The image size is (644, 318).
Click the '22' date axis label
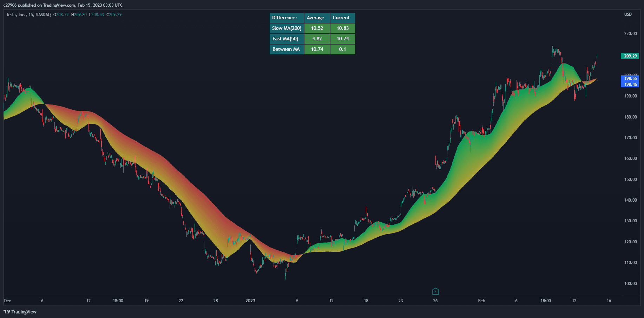pos(181,301)
